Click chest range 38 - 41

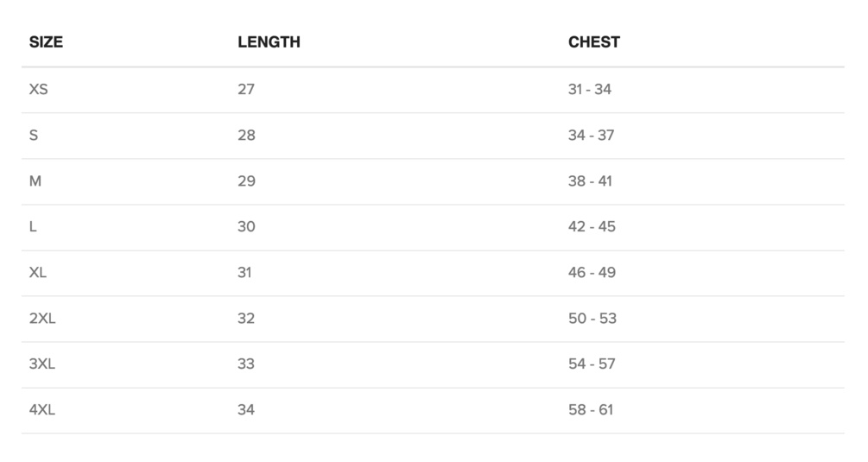coord(591,180)
